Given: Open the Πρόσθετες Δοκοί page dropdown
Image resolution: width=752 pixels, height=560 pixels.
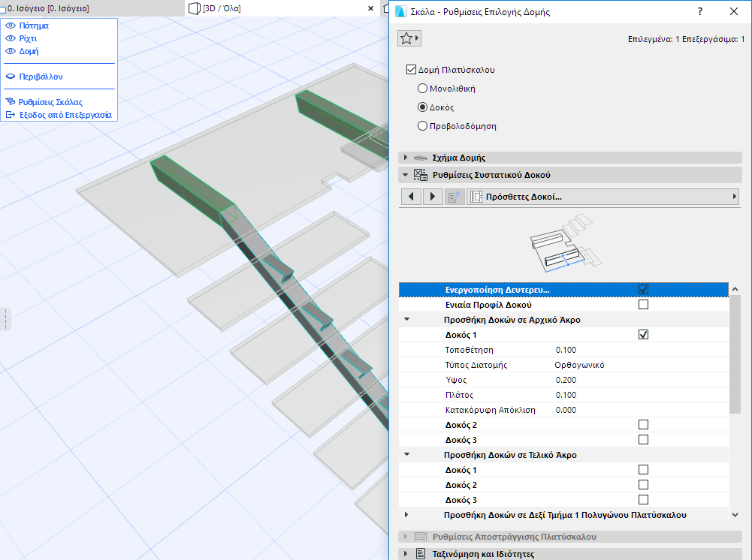Looking at the screenshot, I should point(603,197).
